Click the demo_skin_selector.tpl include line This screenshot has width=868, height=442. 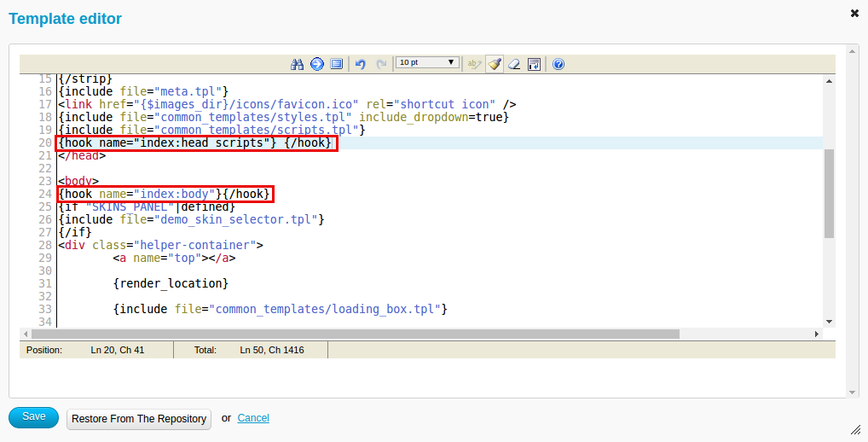(x=192, y=219)
